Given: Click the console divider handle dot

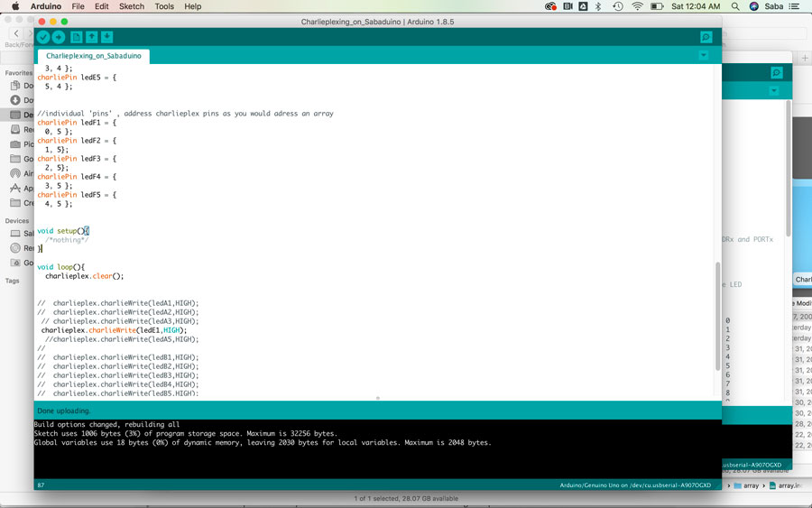Looking at the screenshot, I should (x=377, y=398).
